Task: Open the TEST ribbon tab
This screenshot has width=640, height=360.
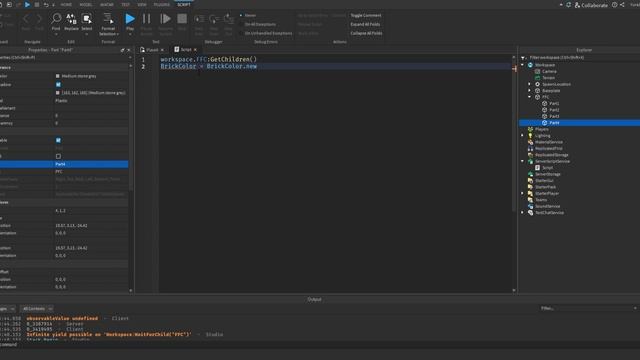Action: coord(125,4)
